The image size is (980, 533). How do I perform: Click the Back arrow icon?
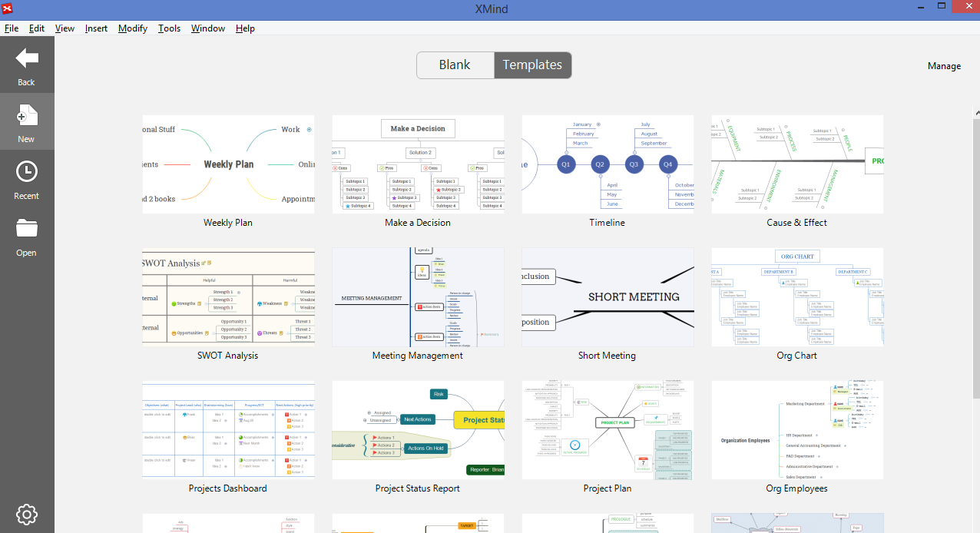click(27, 58)
